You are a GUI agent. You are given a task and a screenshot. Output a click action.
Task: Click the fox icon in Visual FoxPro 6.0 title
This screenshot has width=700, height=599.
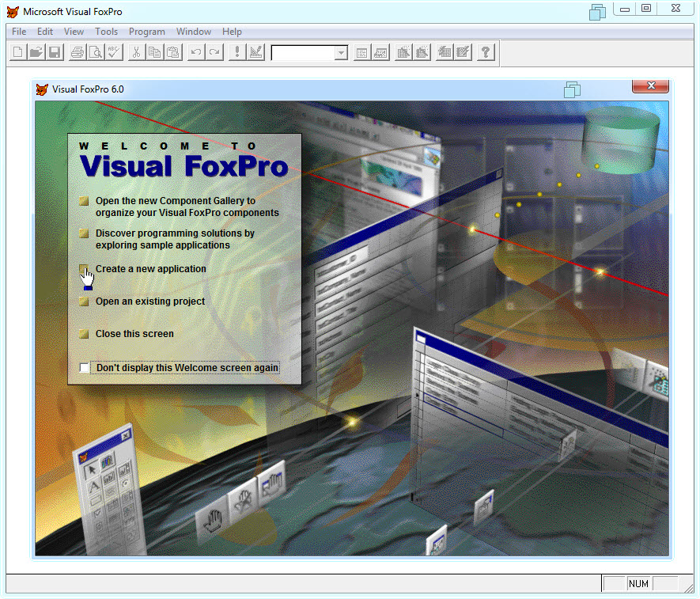(x=42, y=89)
